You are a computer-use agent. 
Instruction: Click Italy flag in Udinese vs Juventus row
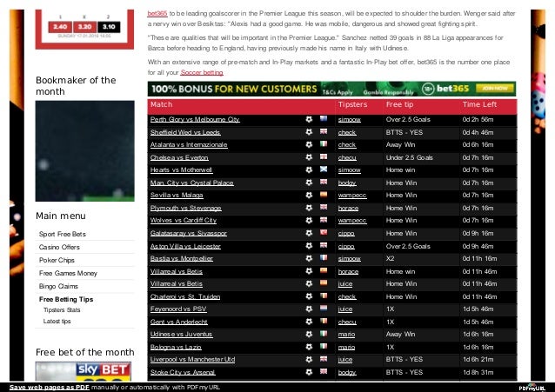(324, 334)
